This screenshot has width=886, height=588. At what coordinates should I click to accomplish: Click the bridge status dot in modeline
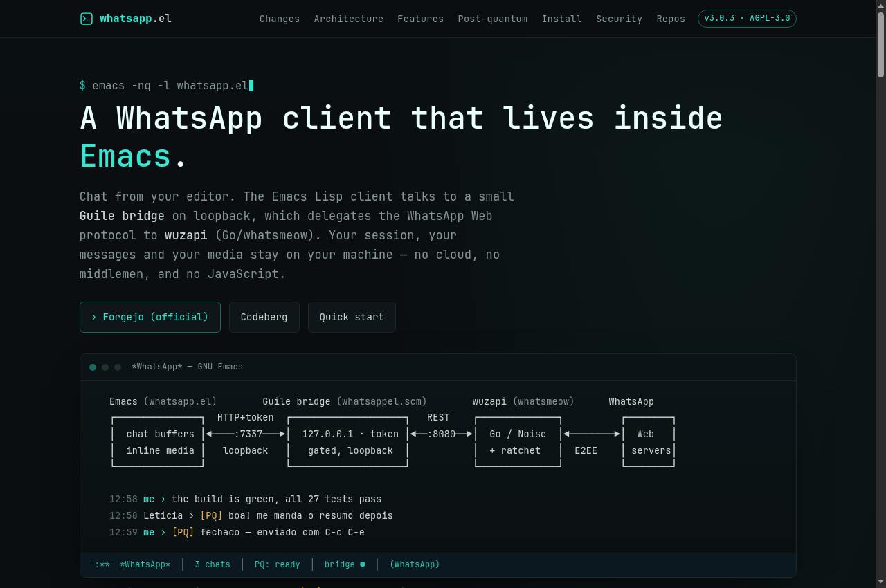tap(362, 564)
